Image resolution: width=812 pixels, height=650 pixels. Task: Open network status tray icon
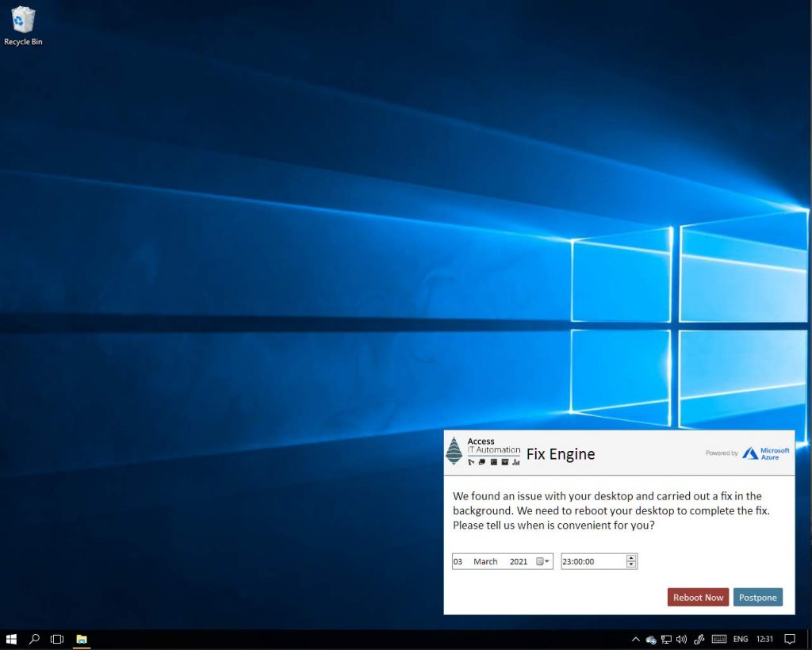click(666, 640)
